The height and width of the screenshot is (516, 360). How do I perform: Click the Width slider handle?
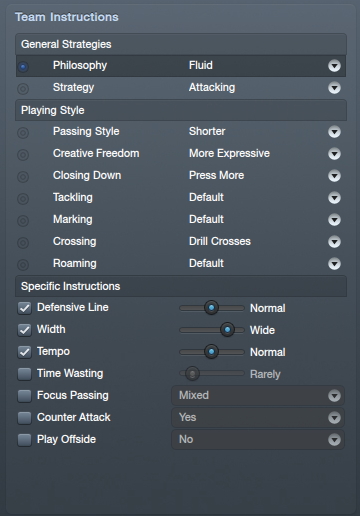pyautogui.click(x=227, y=330)
